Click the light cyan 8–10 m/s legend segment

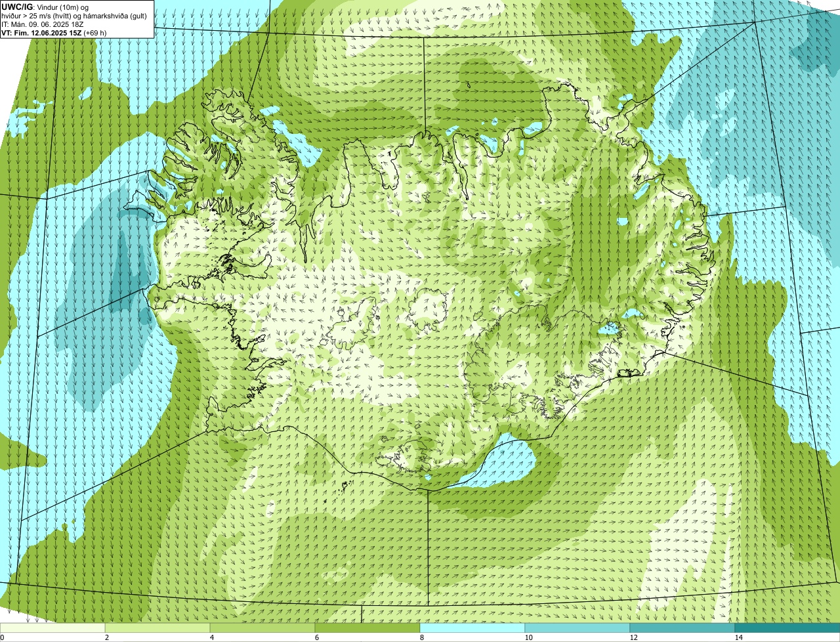[x=472, y=628]
